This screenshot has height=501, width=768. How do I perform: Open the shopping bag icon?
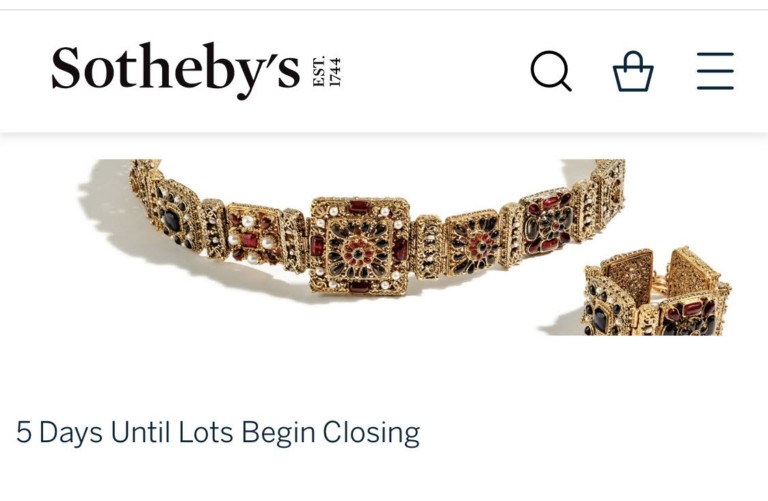pos(633,71)
